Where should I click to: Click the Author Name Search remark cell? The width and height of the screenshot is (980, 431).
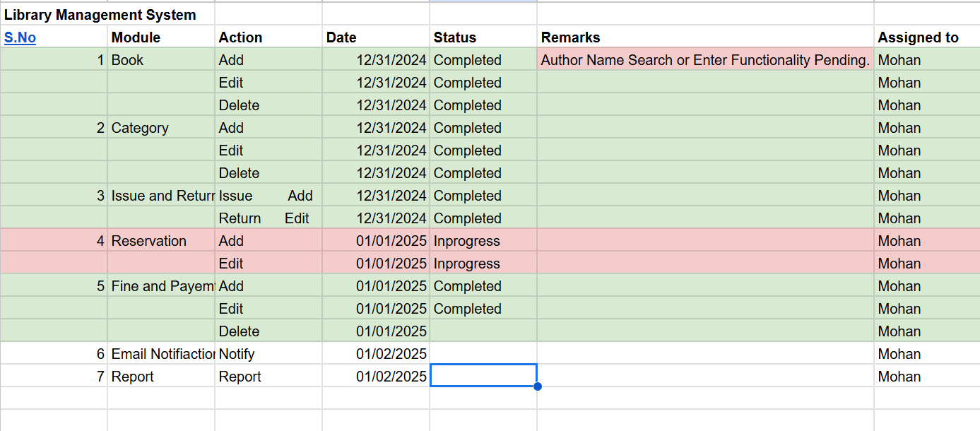click(x=704, y=60)
